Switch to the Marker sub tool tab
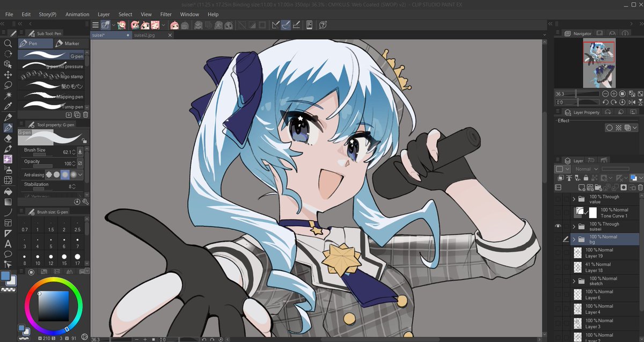644x342 pixels. click(71, 43)
